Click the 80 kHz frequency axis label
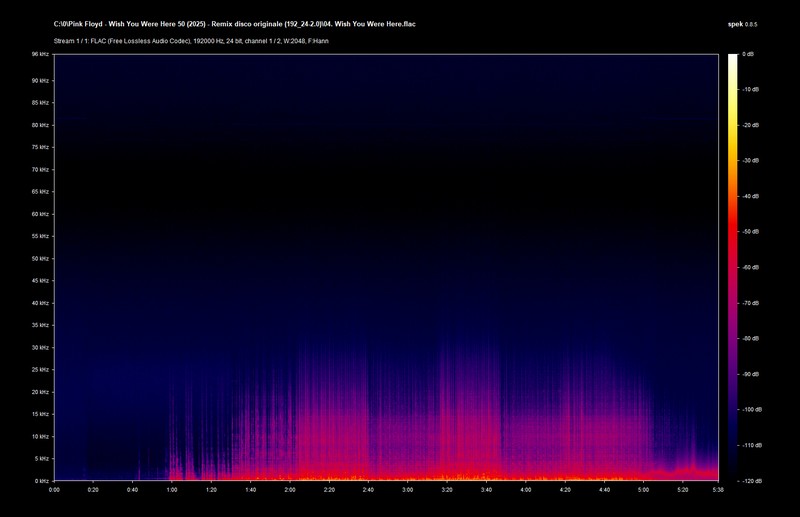 point(40,125)
